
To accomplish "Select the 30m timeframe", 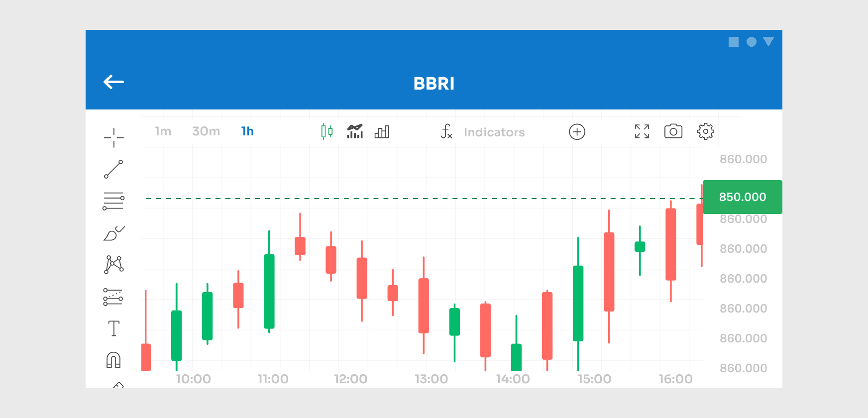I will 206,131.
